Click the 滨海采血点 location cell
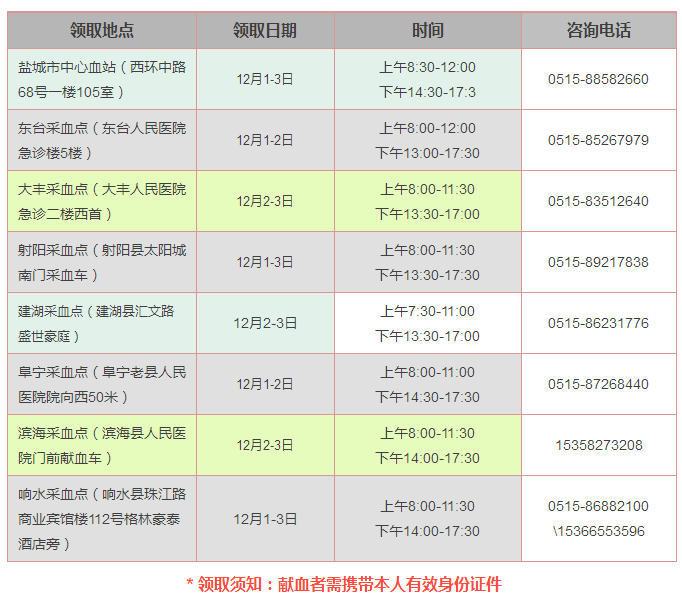Image resolution: width=682 pixels, height=600 pixels. pos(102,445)
